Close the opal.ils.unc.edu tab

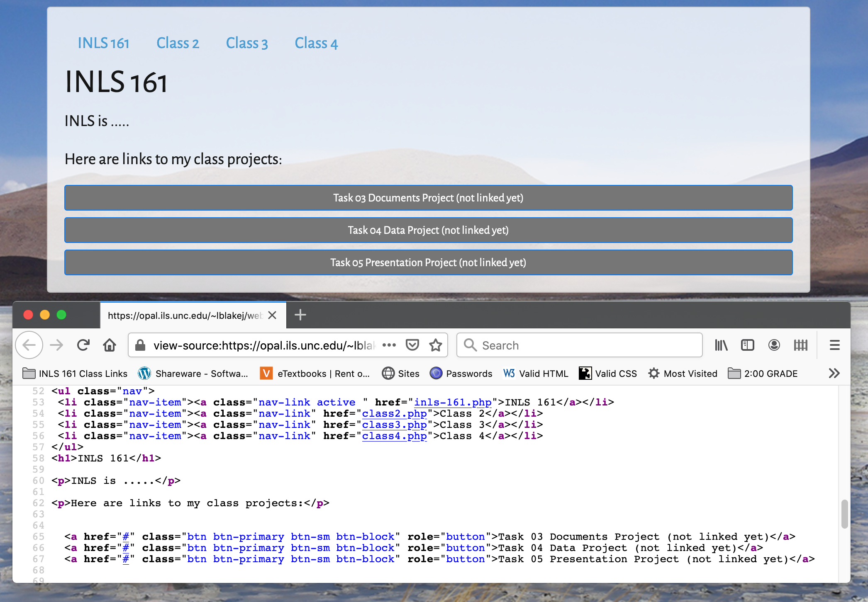tap(272, 315)
